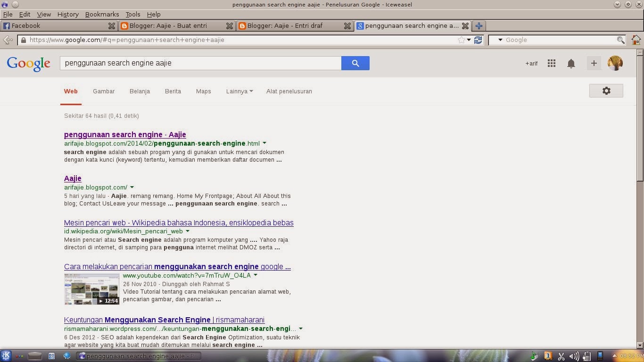The image size is (644, 362).
Task: Open dropdown beside arifajie.blogspot.com/ URL
Action: click(132, 187)
